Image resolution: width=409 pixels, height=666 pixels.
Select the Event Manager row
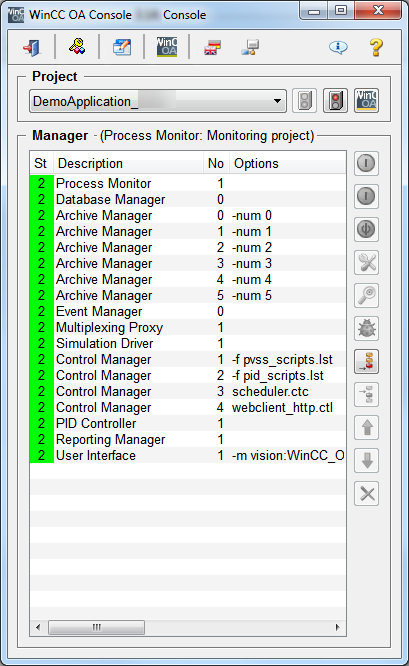[x=187, y=311]
